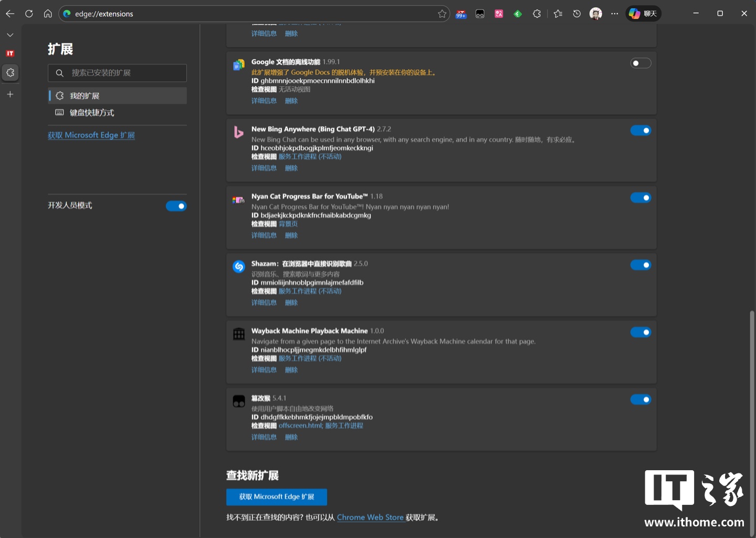Open Settings and more (three dots)
756x538 pixels.
(x=614, y=14)
